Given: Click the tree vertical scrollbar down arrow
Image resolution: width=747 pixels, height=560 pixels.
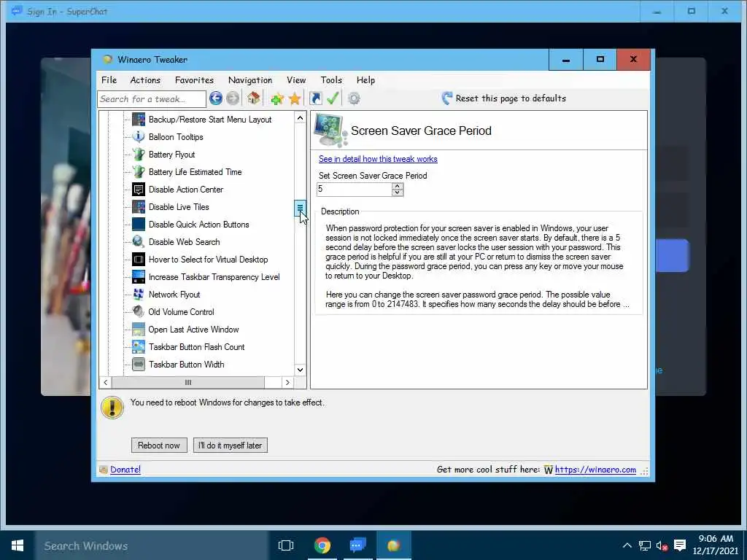Looking at the screenshot, I should tap(300, 370).
